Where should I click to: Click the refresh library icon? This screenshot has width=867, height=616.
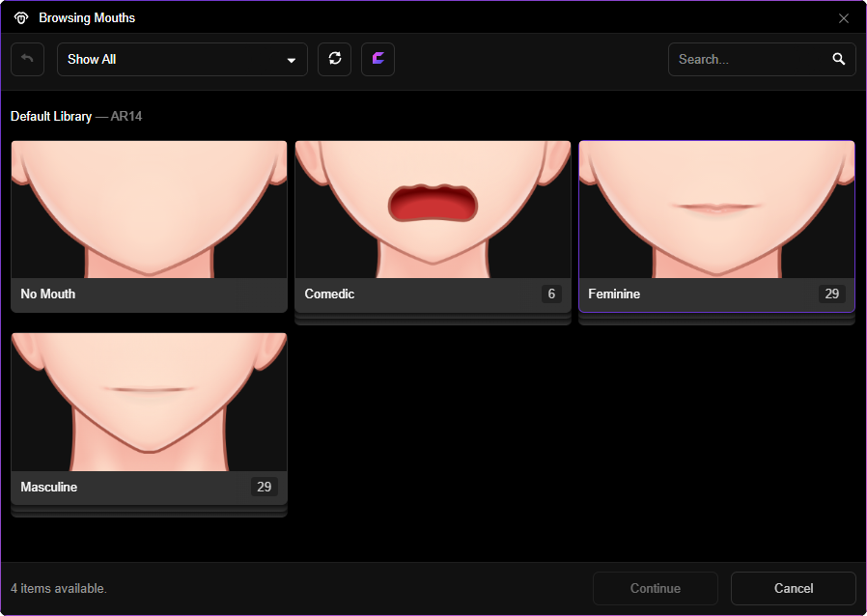click(334, 59)
